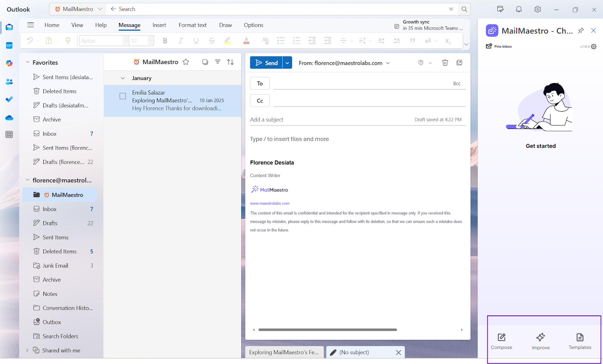Open the text highlight color picker
Screen dimensions: 603x364
click(235, 41)
